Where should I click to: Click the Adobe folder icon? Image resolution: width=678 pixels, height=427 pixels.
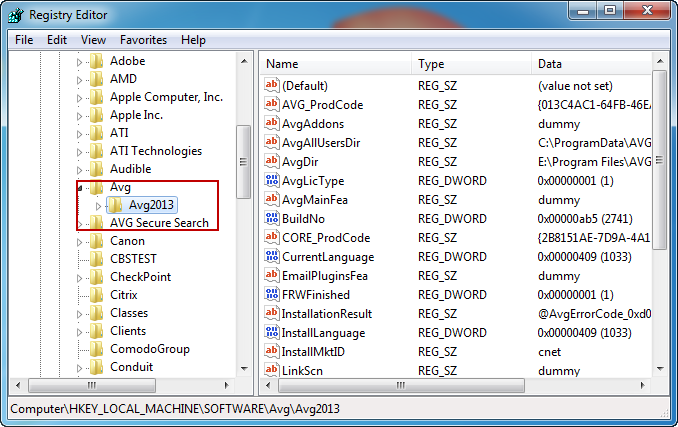point(96,61)
